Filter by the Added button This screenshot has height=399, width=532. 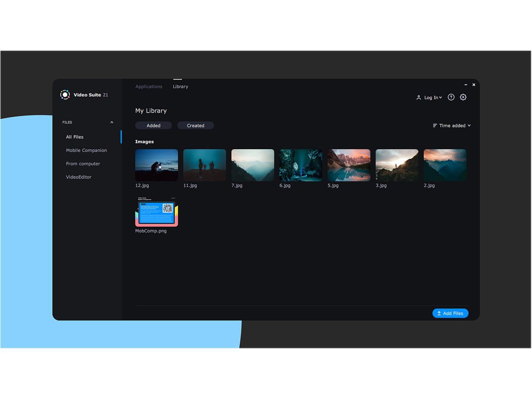tap(153, 126)
